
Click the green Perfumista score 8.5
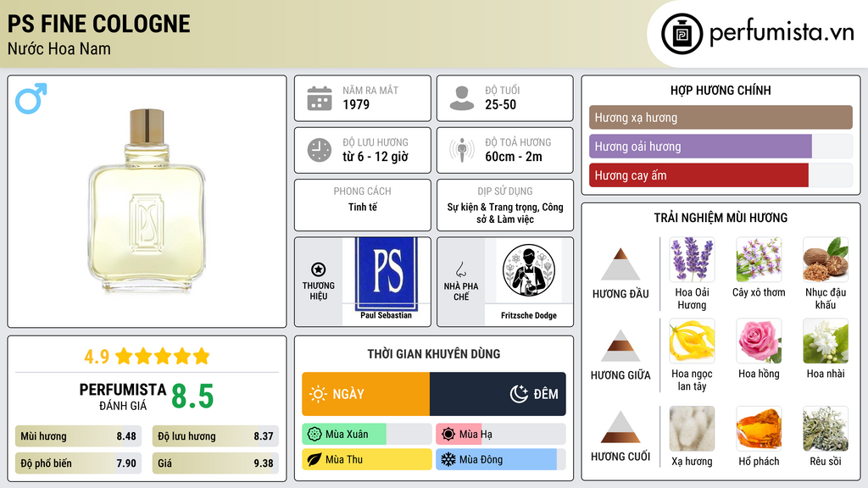coord(192,396)
